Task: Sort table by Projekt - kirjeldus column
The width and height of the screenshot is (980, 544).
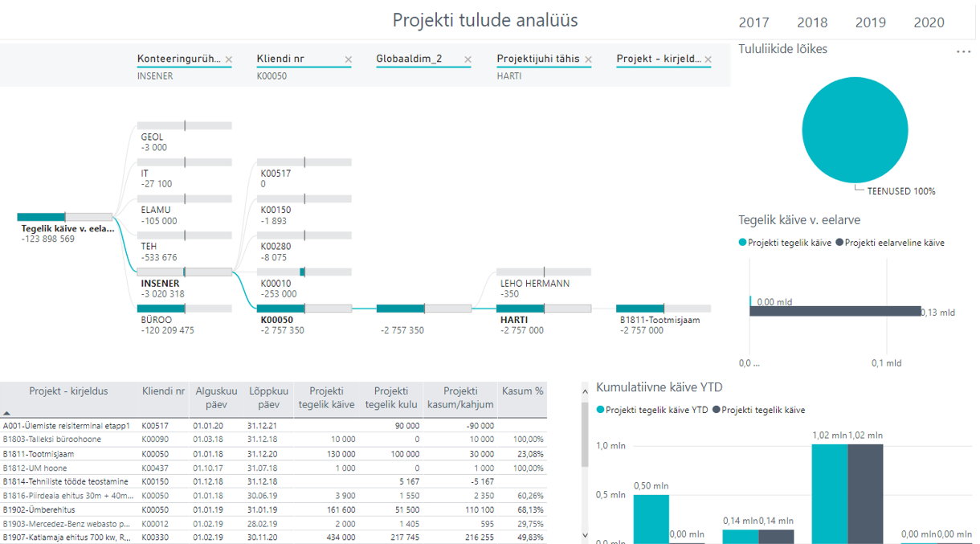Action: pyautogui.click(x=68, y=391)
